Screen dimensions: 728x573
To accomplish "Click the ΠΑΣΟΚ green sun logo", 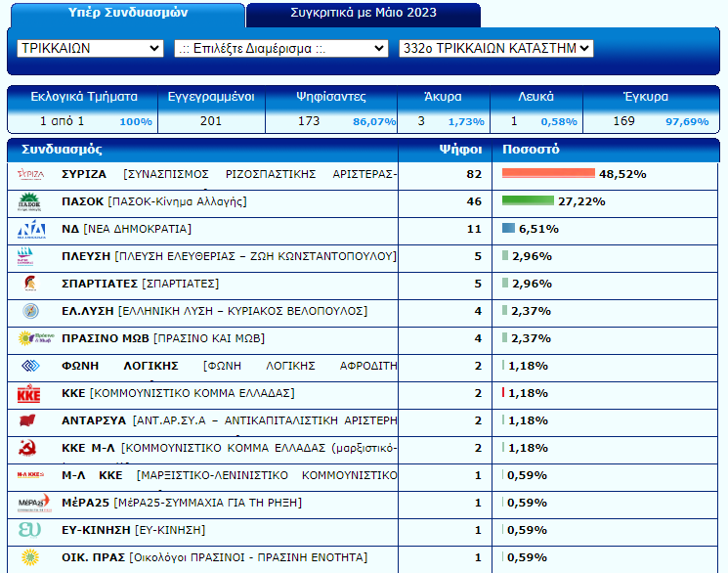I will (29, 201).
